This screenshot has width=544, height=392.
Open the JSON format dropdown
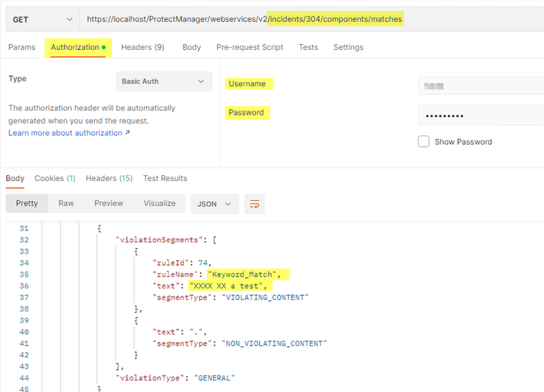pyautogui.click(x=214, y=204)
